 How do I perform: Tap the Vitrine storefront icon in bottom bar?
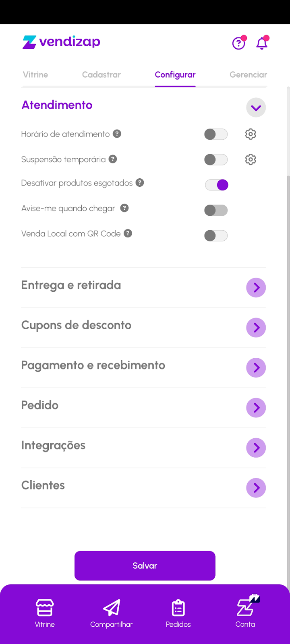45,608
